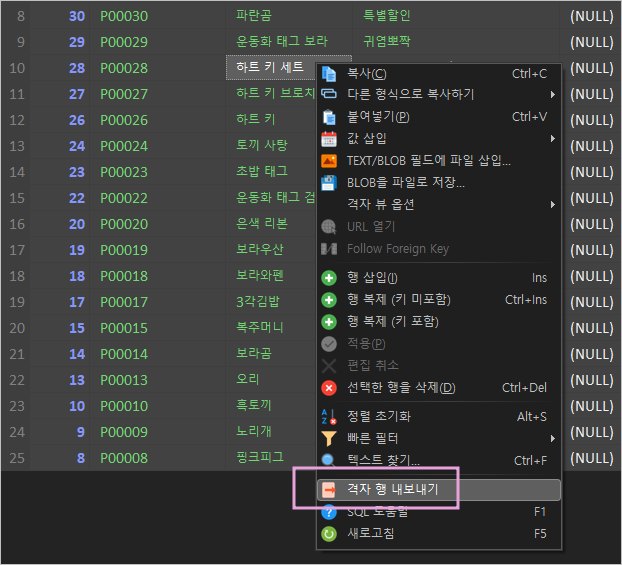Click the 3각김밥 cell
The image size is (622, 565).
(x=271, y=302)
